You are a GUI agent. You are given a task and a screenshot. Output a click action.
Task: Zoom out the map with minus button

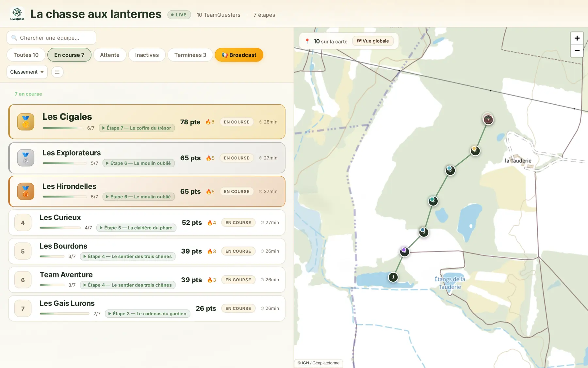(x=577, y=51)
